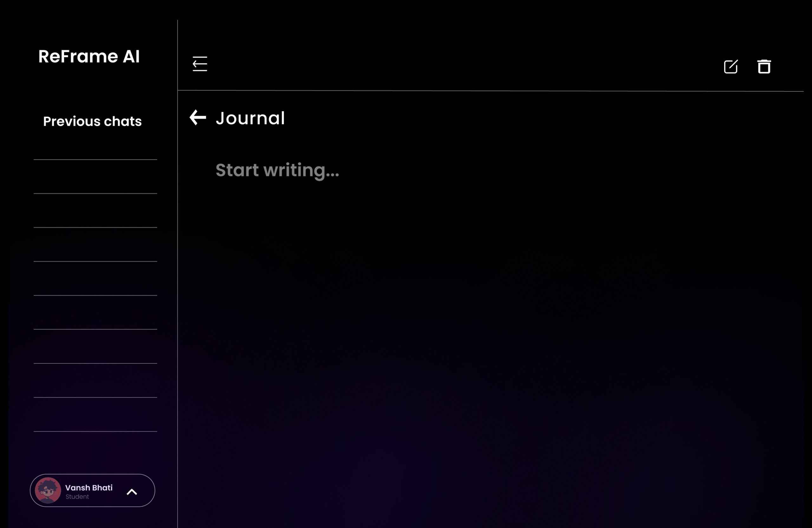Click the Journal page title
Image resolution: width=812 pixels, height=528 pixels.
[250, 118]
